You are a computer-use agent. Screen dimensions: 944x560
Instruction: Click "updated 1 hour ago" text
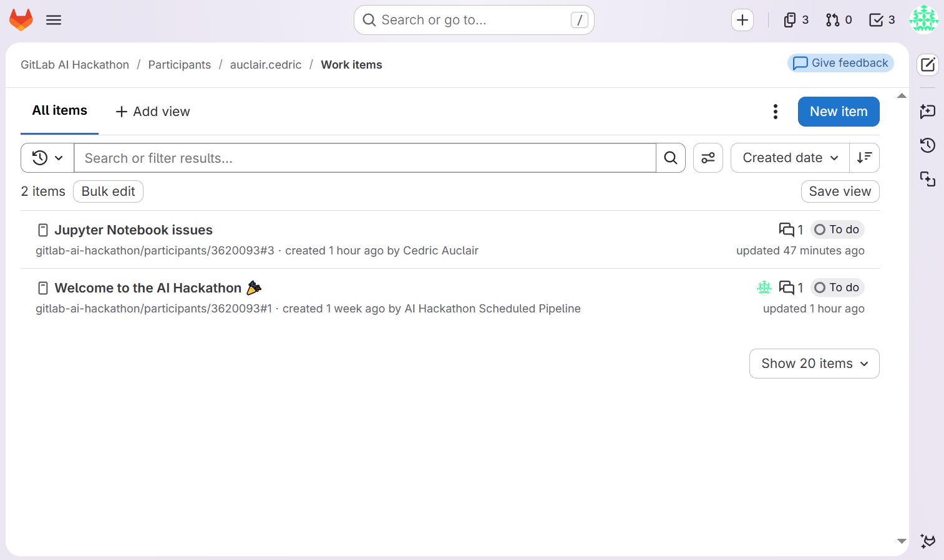(x=814, y=309)
